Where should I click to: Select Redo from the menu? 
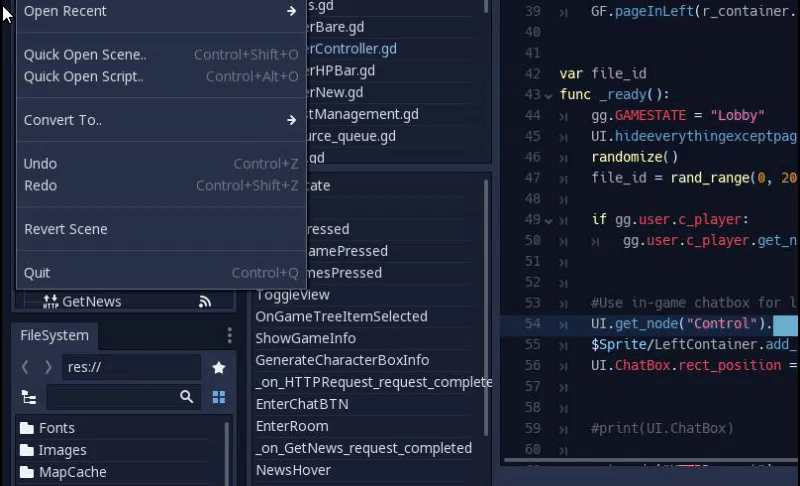pos(161,186)
